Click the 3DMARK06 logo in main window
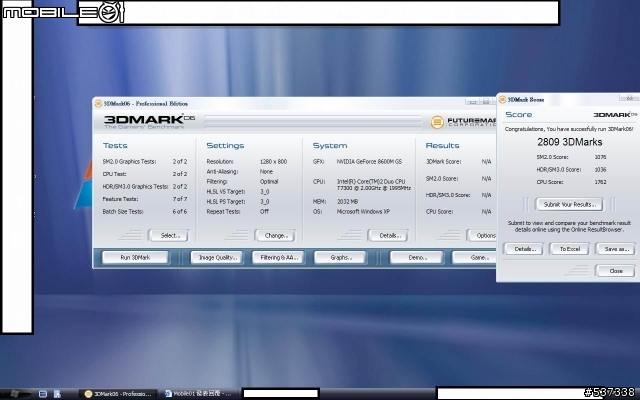The width and height of the screenshot is (640, 400). tap(149, 120)
